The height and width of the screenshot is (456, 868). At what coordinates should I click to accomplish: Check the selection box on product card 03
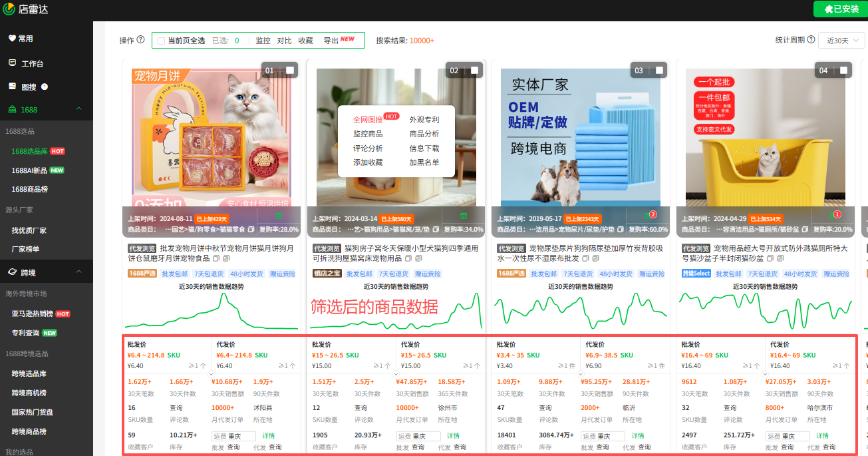click(x=658, y=69)
